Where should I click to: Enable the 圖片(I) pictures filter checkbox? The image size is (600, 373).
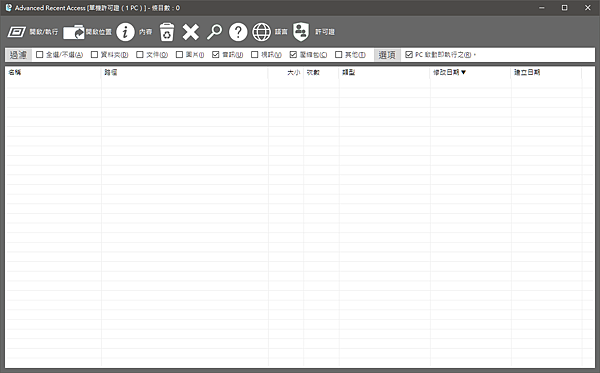tap(179, 55)
